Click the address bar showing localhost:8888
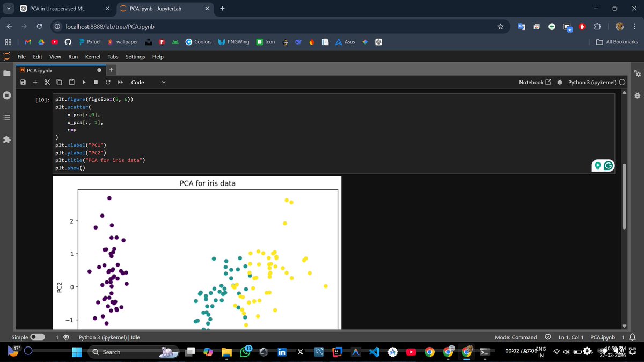This screenshot has height=362, width=644. [279, 26]
